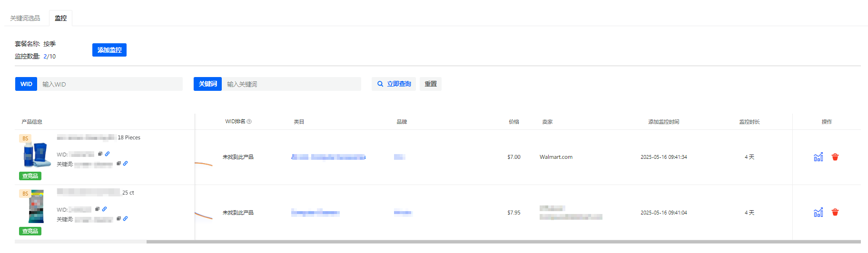This screenshot has height=253, width=868.
Task: Open trend chart for the $7.95 product
Action: click(818, 213)
